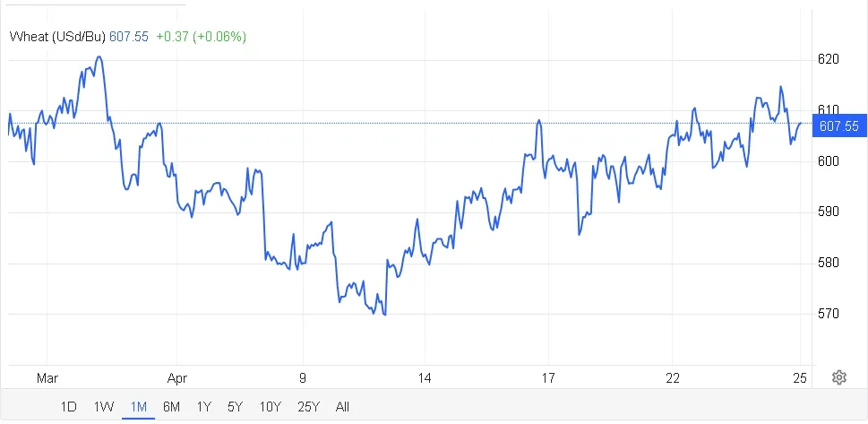Screen dimensions: 868x424
Task: Click the 22 date marker on the axis
Action: (673, 378)
